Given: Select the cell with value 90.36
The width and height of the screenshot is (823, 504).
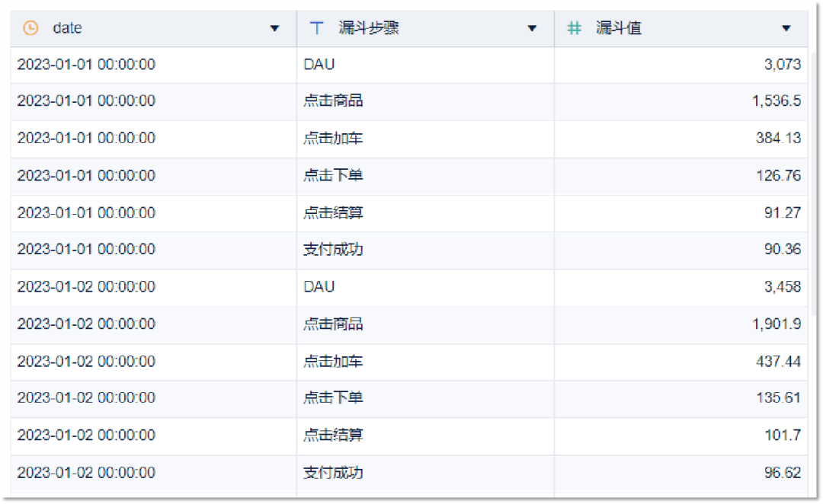Looking at the screenshot, I should (681, 250).
